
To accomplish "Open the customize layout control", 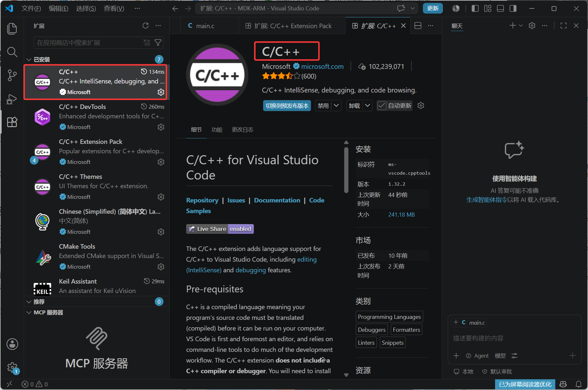I will [488, 8].
